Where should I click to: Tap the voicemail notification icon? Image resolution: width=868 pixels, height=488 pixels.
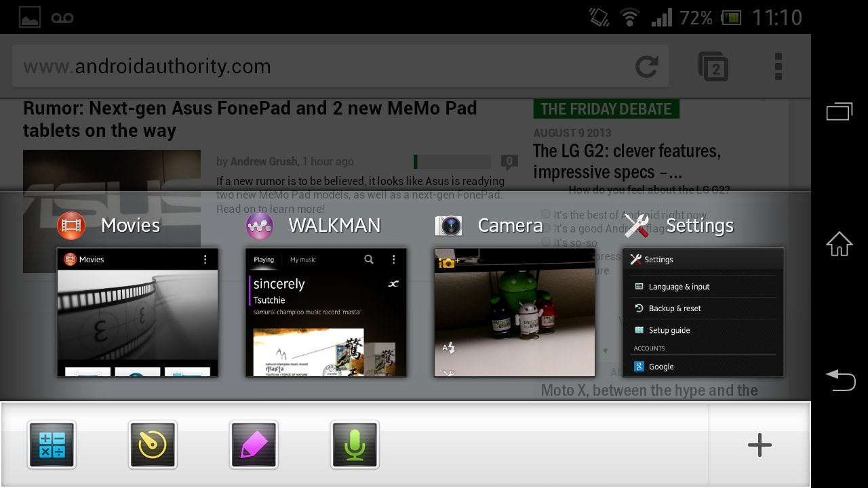click(x=62, y=18)
